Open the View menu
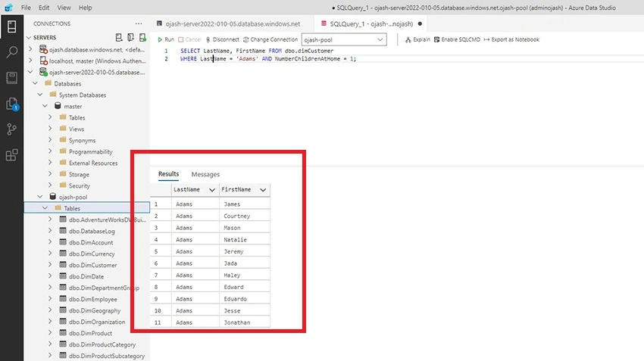Image resolution: width=644 pixels, height=361 pixels. 64,8
